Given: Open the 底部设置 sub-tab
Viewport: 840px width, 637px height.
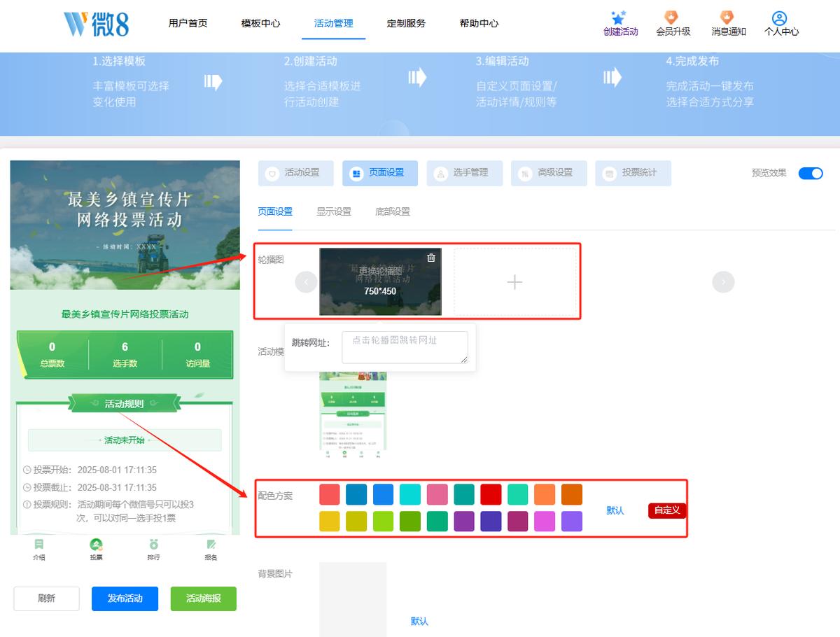Looking at the screenshot, I should click(x=393, y=211).
